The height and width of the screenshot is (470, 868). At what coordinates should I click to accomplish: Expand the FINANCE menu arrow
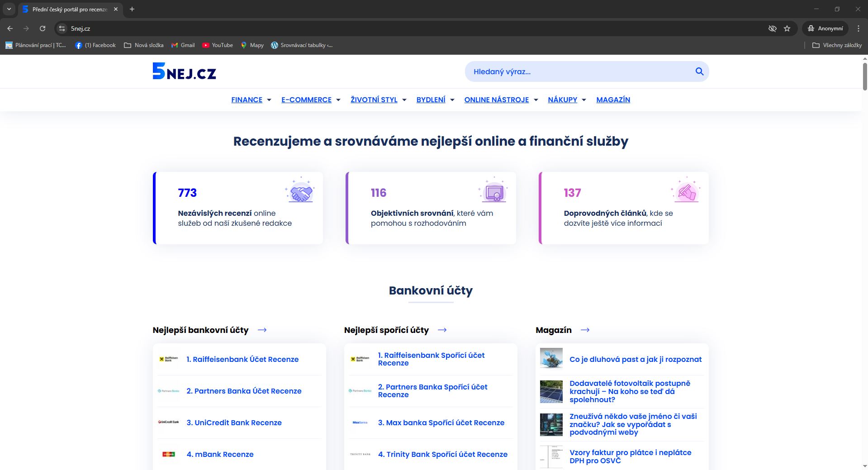click(269, 100)
